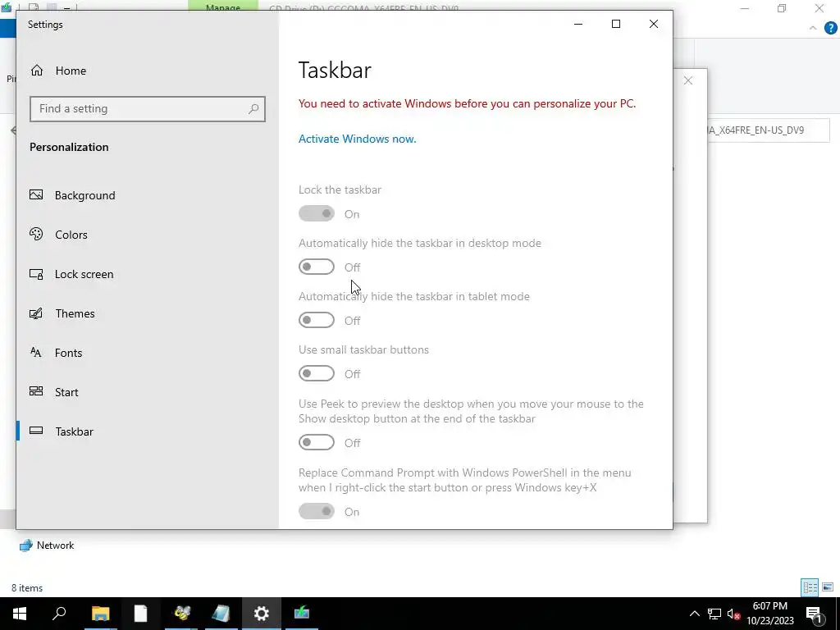
Task: Collapse the File Explorer ribbon chevron
Action: coord(813,28)
